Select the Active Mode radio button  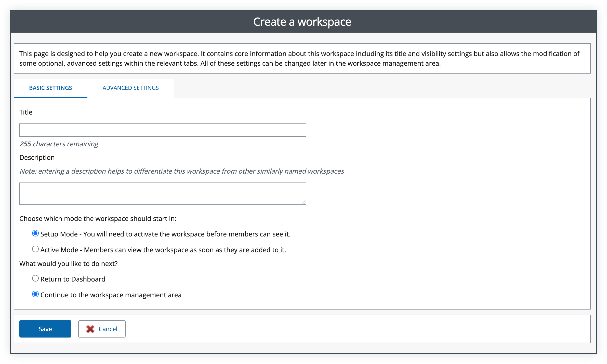coord(35,249)
